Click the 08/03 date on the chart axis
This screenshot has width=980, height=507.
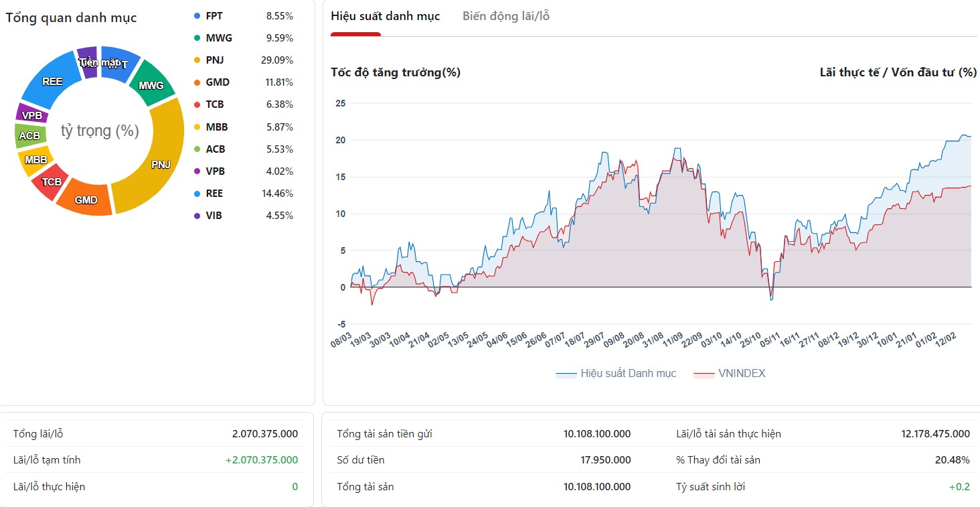(x=341, y=342)
